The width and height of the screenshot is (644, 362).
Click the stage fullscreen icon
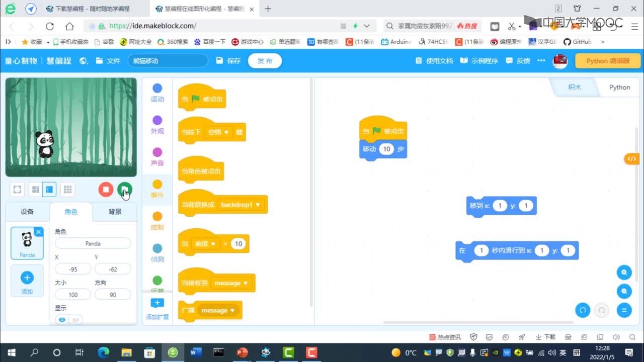pos(17,190)
